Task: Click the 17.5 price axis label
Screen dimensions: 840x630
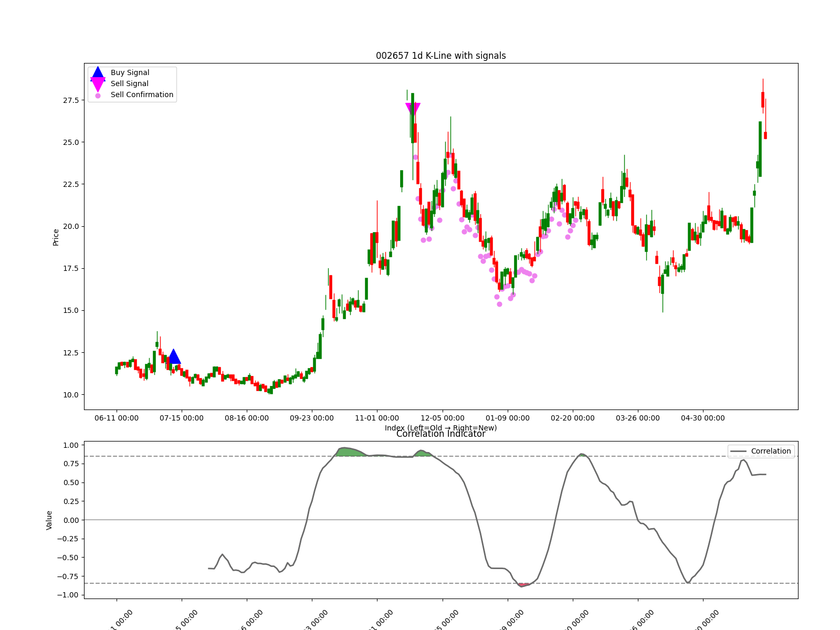Action: tap(71, 268)
